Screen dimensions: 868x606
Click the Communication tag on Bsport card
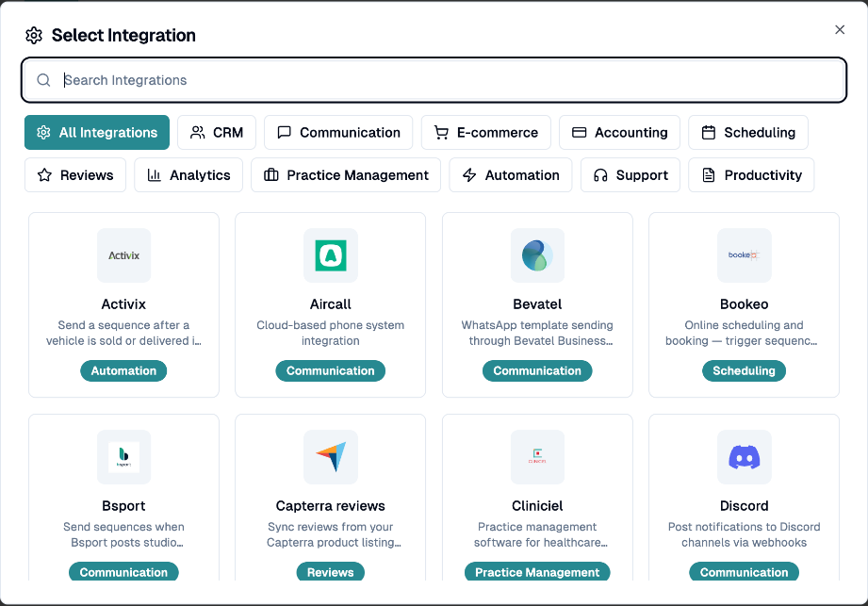click(x=123, y=572)
